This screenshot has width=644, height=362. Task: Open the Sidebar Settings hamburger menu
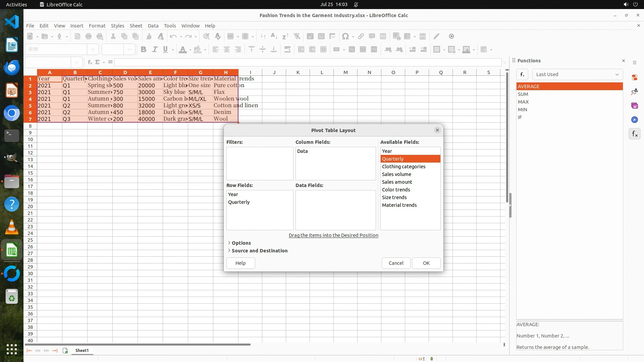[634, 63]
